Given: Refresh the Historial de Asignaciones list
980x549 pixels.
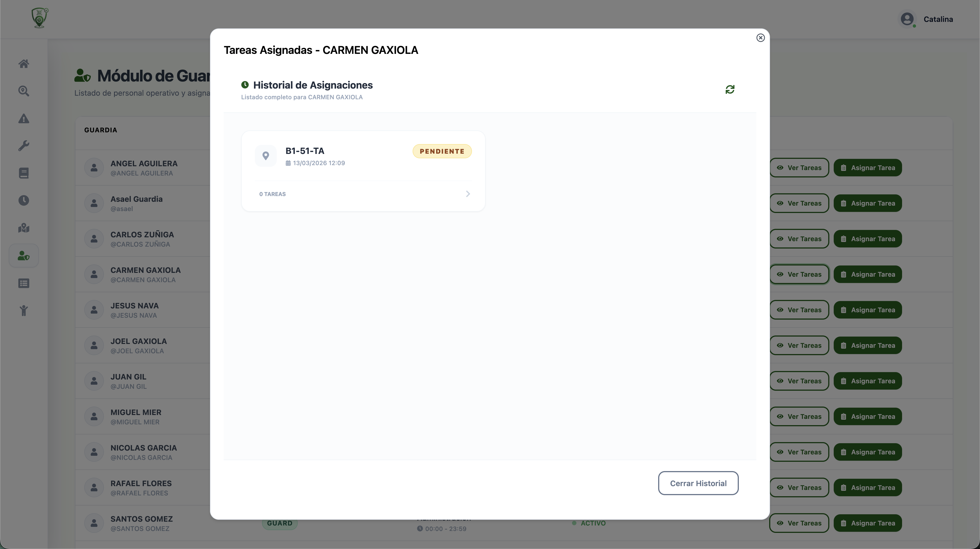Looking at the screenshot, I should [x=730, y=89].
